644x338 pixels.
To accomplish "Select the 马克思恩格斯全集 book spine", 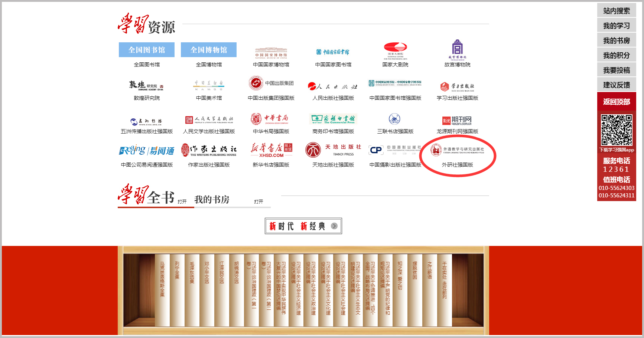I will (162, 290).
